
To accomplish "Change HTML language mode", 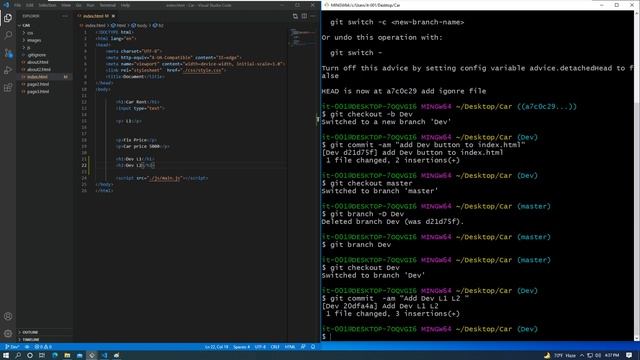I will pyautogui.click(x=290, y=347).
